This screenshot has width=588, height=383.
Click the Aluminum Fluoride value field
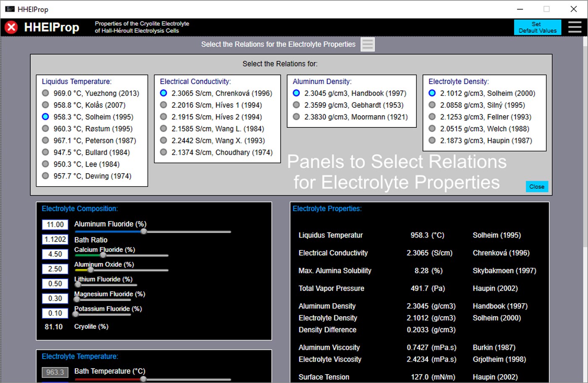(55, 225)
